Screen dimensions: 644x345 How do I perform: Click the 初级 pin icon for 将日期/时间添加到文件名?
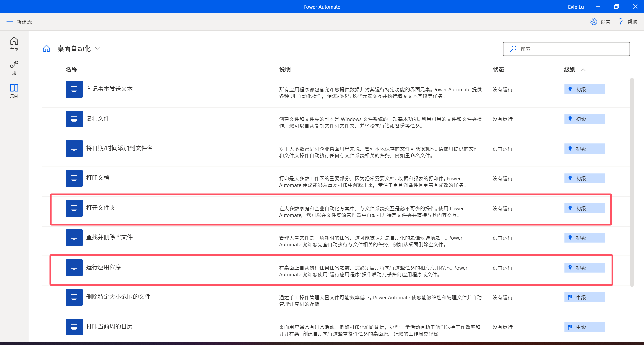point(570,149)
